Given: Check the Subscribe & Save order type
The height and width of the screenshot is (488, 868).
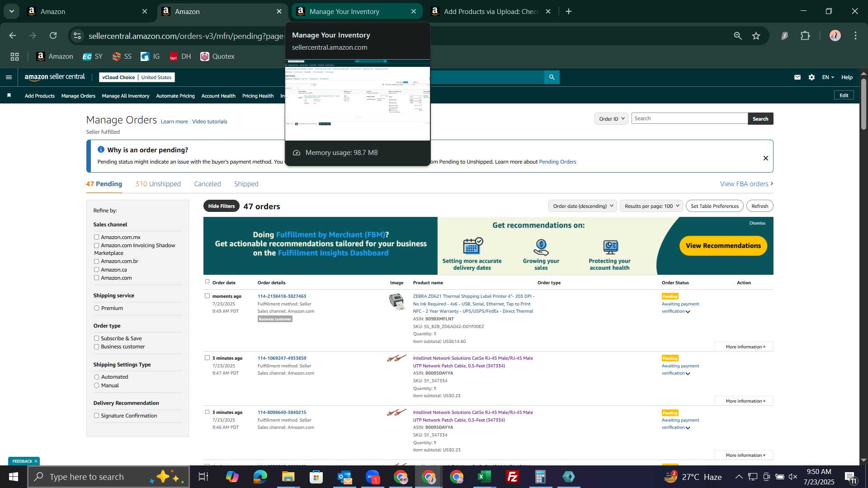Looking at the screenshot, I should coord(96,338).
